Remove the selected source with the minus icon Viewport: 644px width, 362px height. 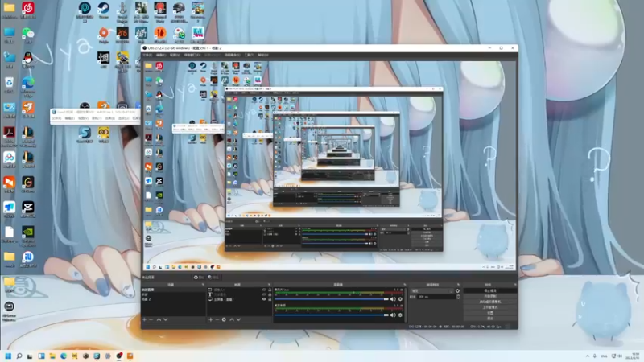217,319
